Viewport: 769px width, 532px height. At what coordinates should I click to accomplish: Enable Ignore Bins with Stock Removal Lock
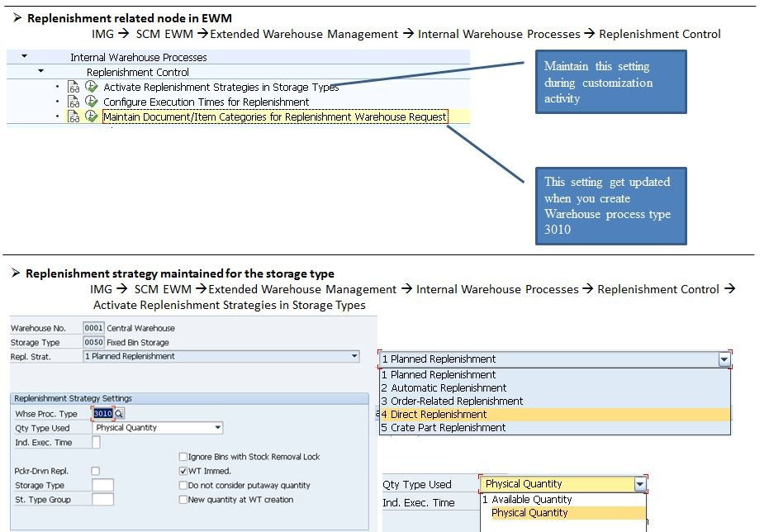(182, 456)
